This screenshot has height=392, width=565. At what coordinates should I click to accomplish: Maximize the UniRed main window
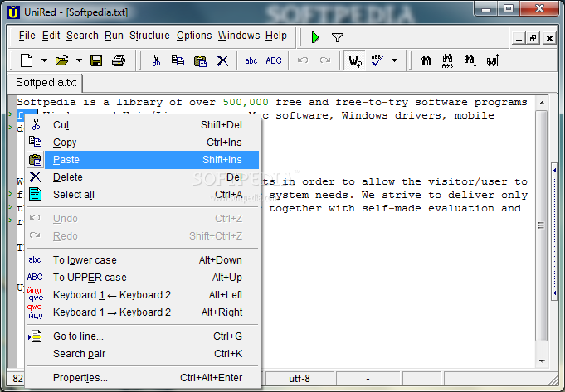(x=508, y=8)
